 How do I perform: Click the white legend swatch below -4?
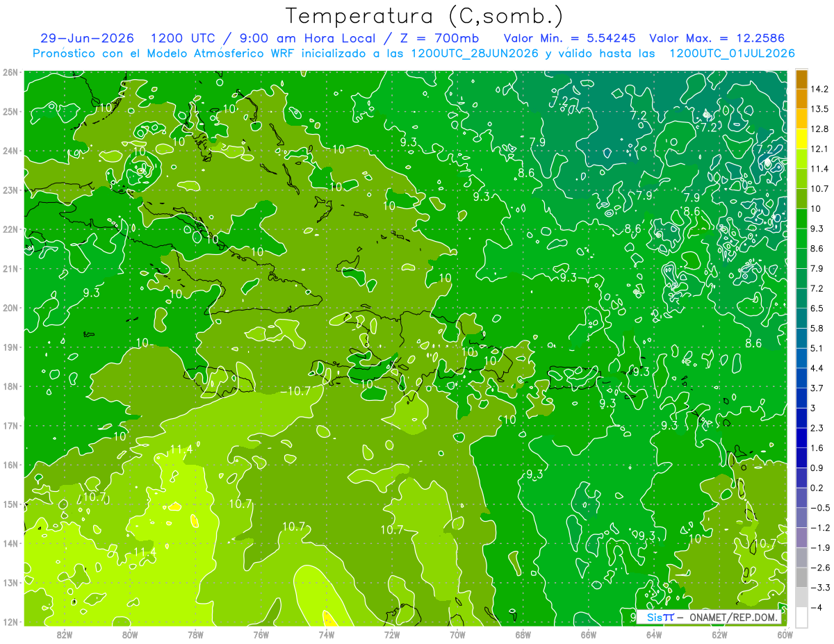tap(801, 617)
